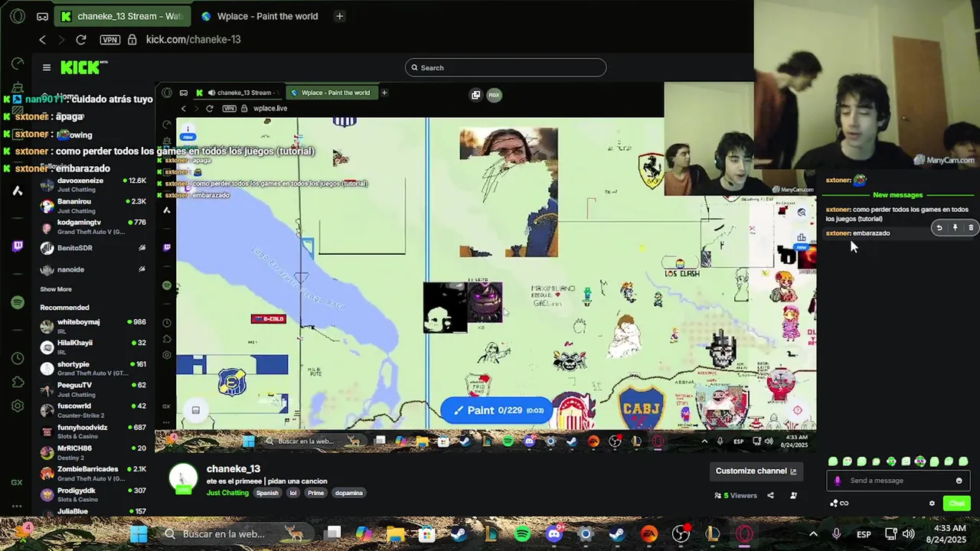Go to Kick home via logo
This screenshot has width=980, height=551.
pyautogui.click(x=83, y=67)
